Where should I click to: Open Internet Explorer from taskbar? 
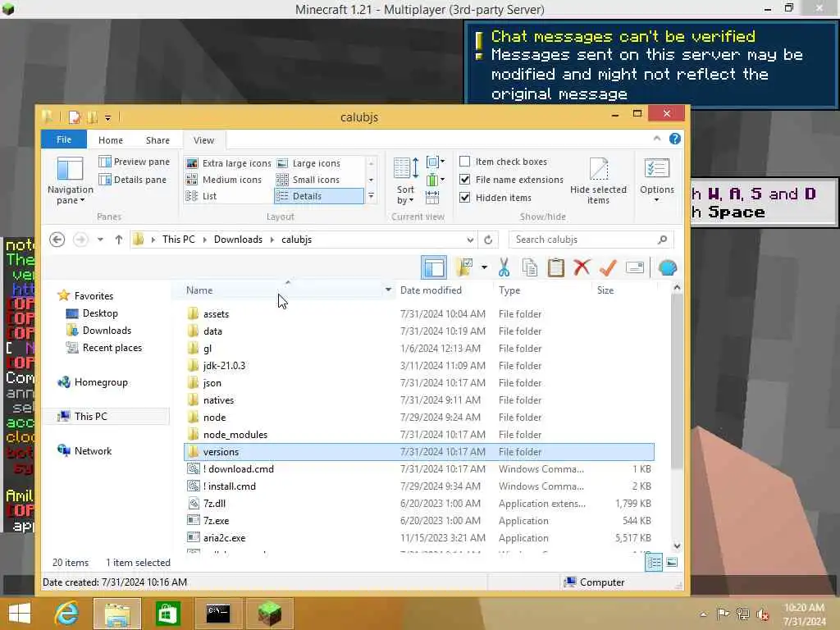pos(67,614)
